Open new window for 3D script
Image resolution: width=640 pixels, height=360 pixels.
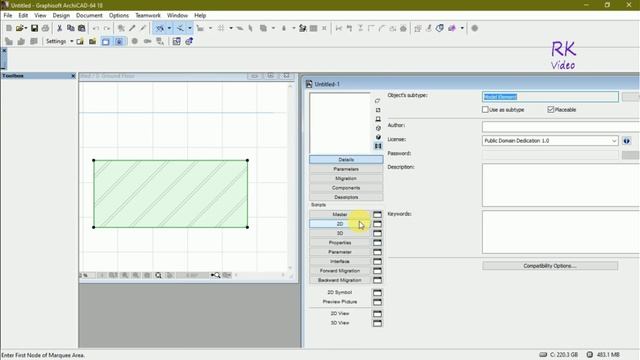point(377,233)
